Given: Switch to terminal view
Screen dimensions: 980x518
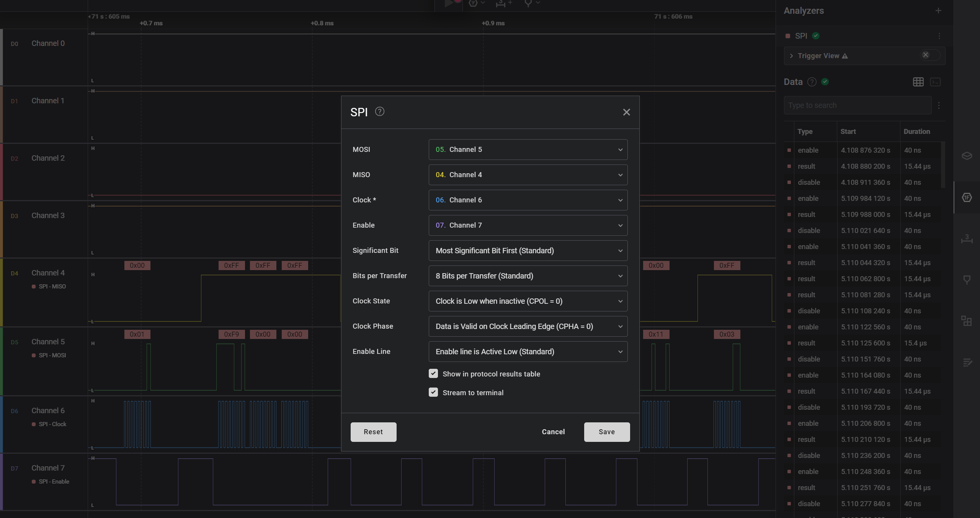Looking at the screenshot, I should click(935, 82).
